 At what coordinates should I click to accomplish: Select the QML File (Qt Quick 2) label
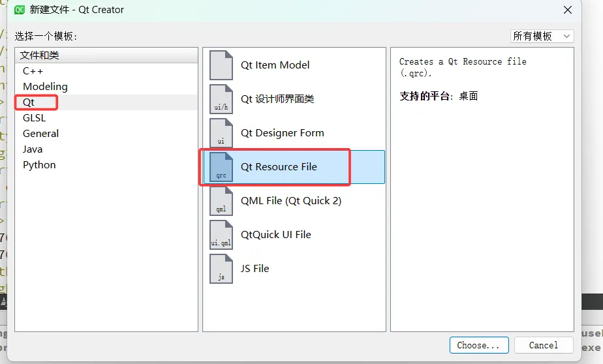pos(291,201)
